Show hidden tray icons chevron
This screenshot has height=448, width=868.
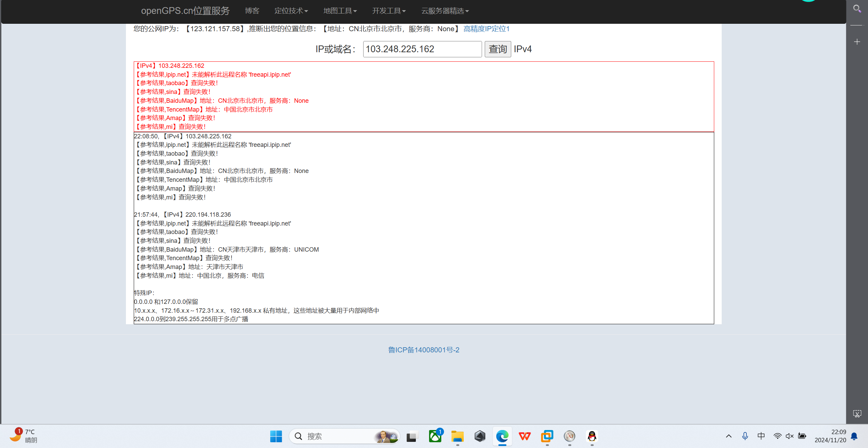728,436
